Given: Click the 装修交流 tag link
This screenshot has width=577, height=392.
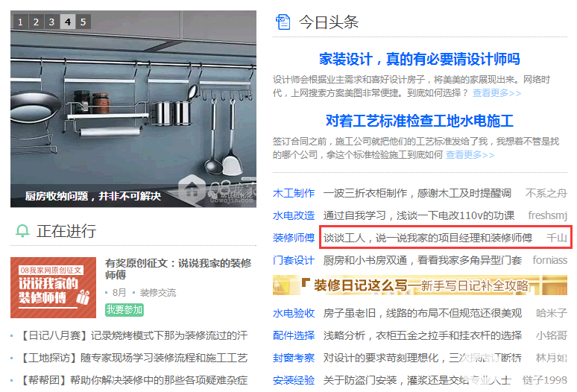Looking at the screenshot, I should [158, 293].
